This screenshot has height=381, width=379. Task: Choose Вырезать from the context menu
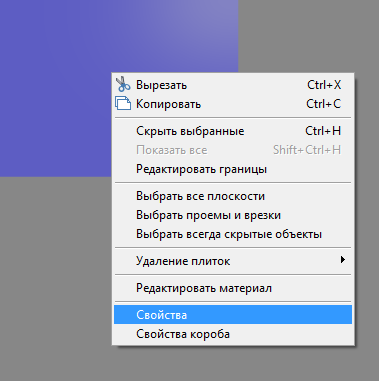point(233,85)
